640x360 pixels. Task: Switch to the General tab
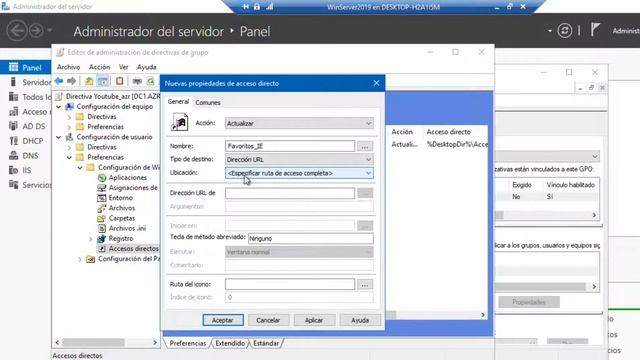point(178,102)
